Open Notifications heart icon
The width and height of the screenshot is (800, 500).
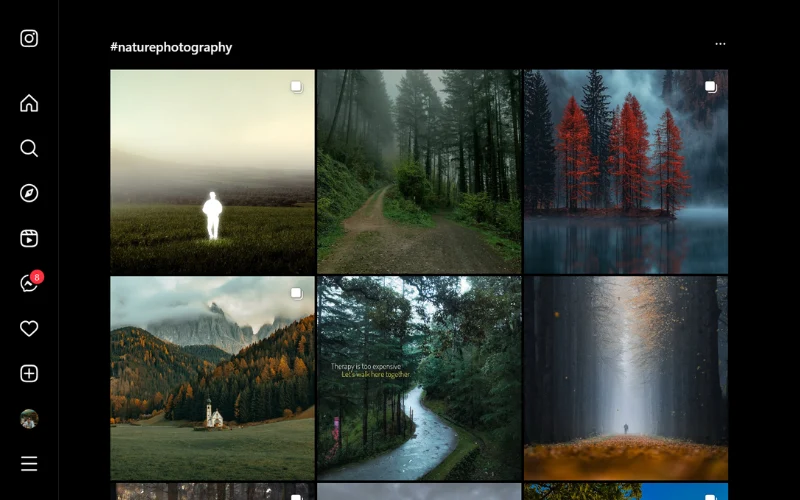click(29, 329)
